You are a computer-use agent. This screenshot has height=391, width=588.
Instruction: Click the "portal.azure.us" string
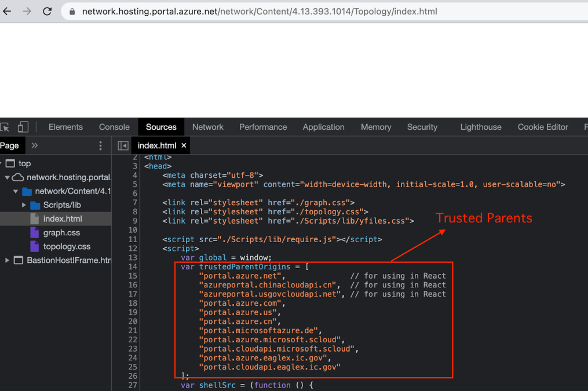[x=238, y=312]
